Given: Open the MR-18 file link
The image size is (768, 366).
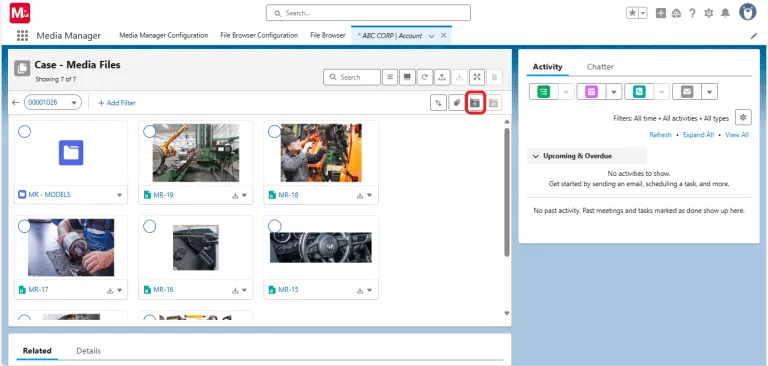Looking at the screenshot, I should coord(288,195).
